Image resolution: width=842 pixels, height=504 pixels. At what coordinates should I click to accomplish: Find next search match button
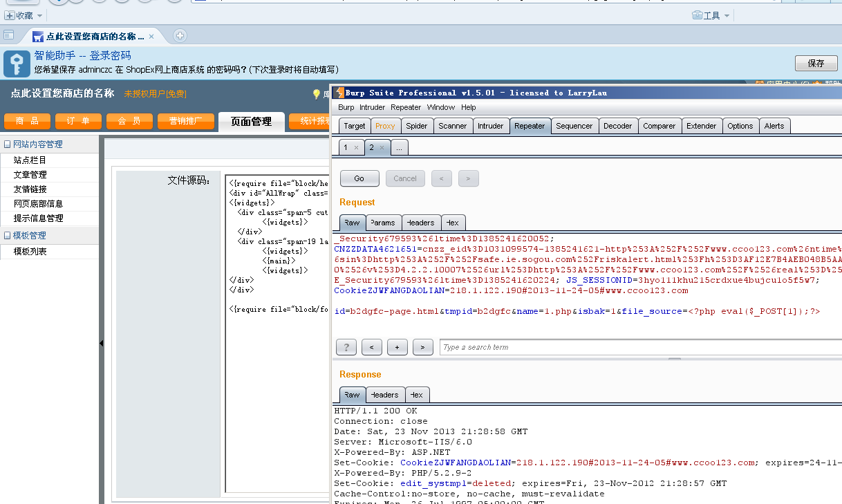(x=422, y=347)
